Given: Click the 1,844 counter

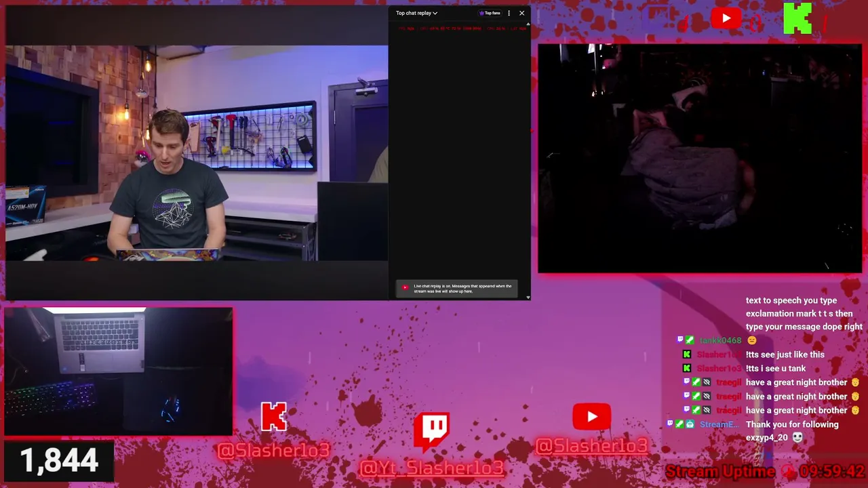Looking at the screenshot, I should (x=59, y=461).
